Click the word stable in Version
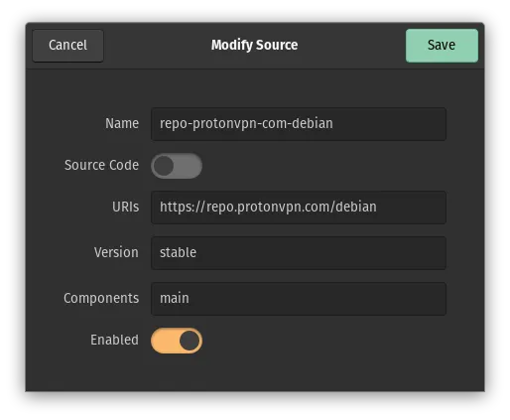 [178, 252]
